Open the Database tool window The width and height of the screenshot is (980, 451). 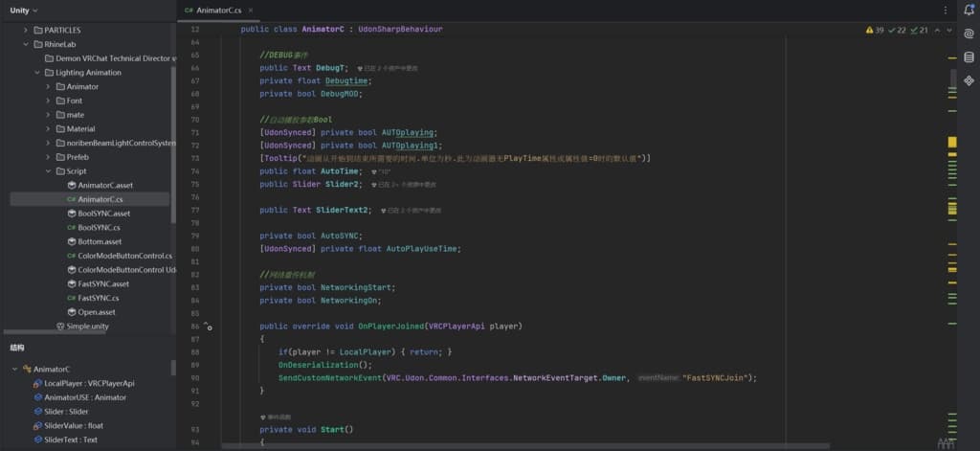click(969, 57)
